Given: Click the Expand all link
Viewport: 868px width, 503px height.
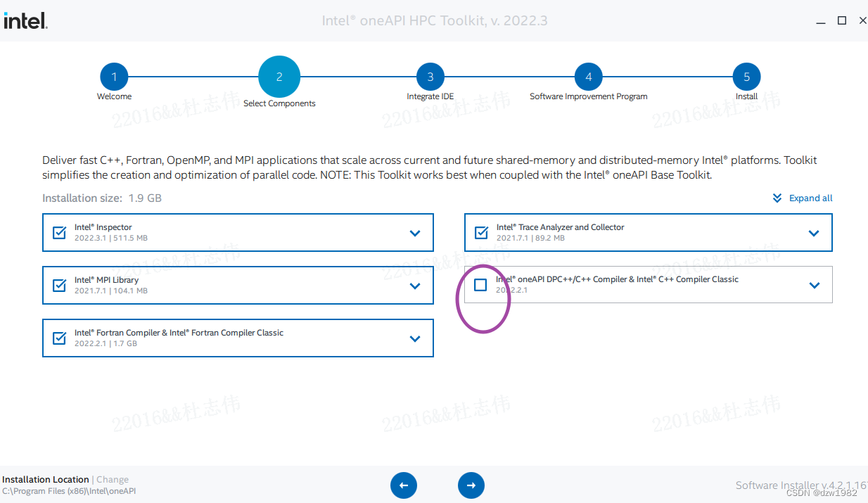Looking at the screenshot, I should 811,198.
